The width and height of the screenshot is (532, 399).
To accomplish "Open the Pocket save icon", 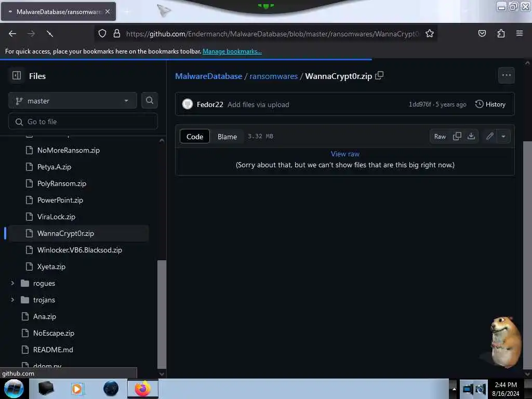I will coord(482,33).
